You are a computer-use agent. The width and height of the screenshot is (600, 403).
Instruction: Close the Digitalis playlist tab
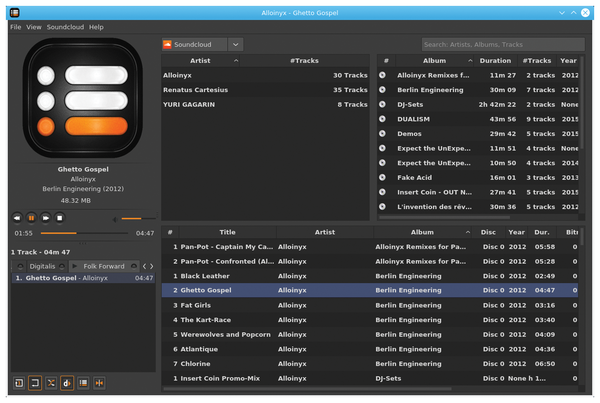click(x=62, y=266)
